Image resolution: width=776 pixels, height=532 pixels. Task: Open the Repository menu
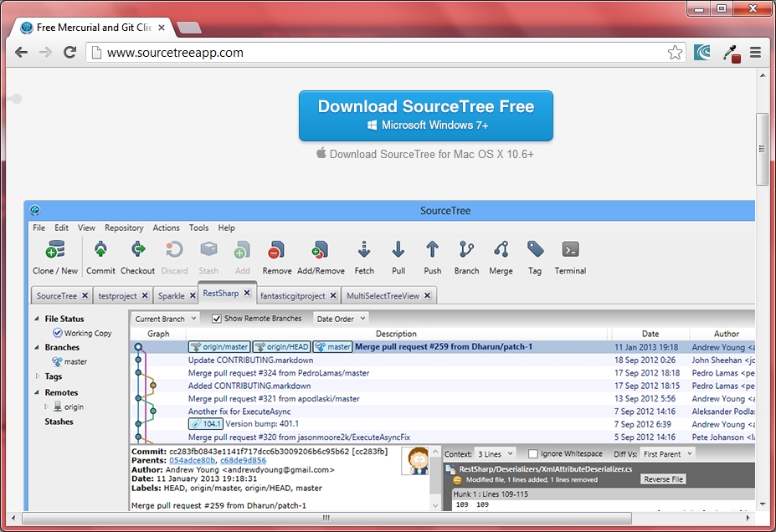click(123, 228)
